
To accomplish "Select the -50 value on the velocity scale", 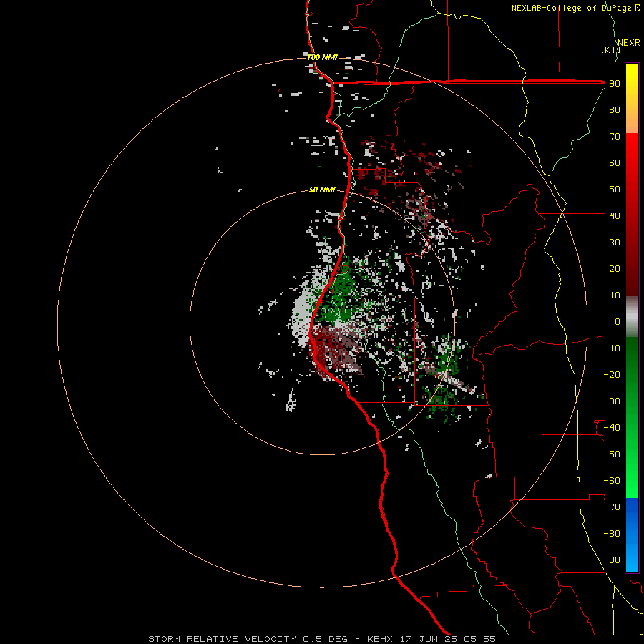I will pos(612,454).
